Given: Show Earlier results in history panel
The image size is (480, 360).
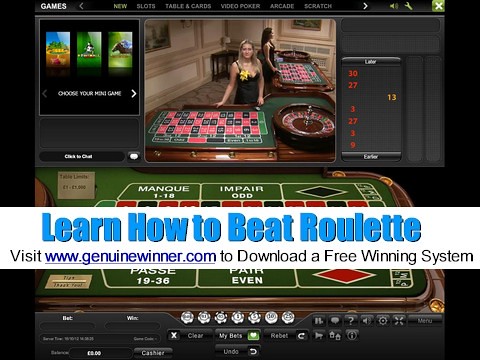Looking at the screenshot, I should point(371,157).
